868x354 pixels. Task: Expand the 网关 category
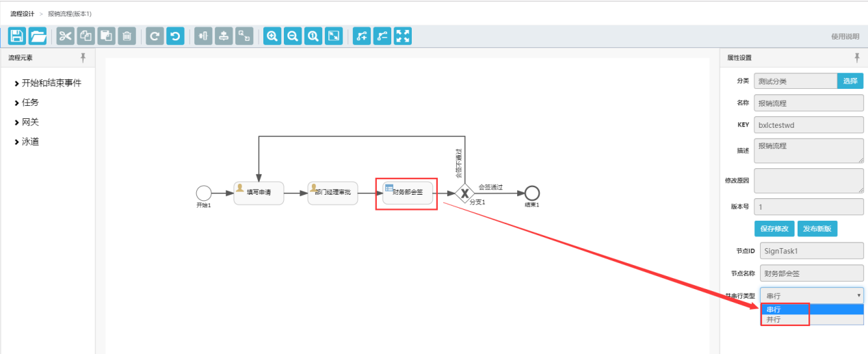coord(27,122)
